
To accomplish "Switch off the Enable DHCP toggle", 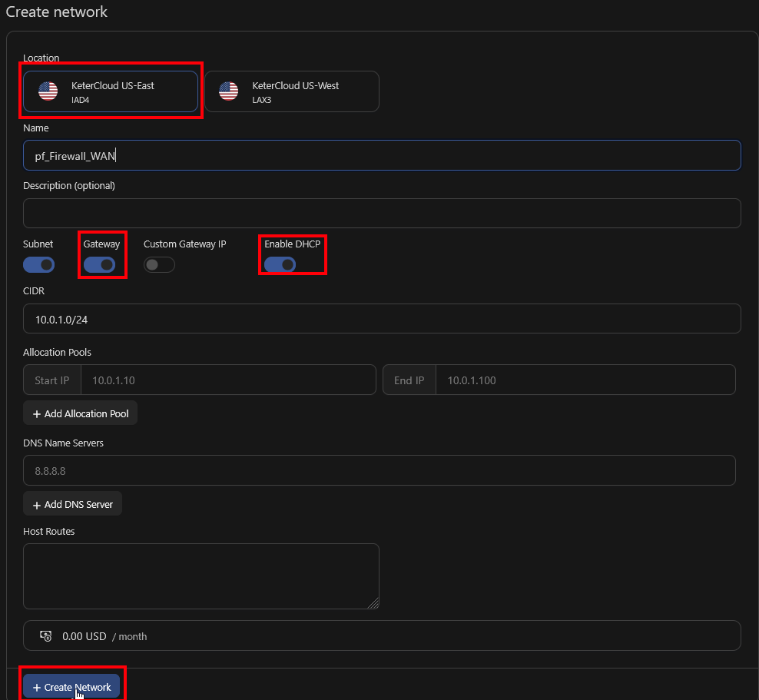I will [x=280, y=264].
